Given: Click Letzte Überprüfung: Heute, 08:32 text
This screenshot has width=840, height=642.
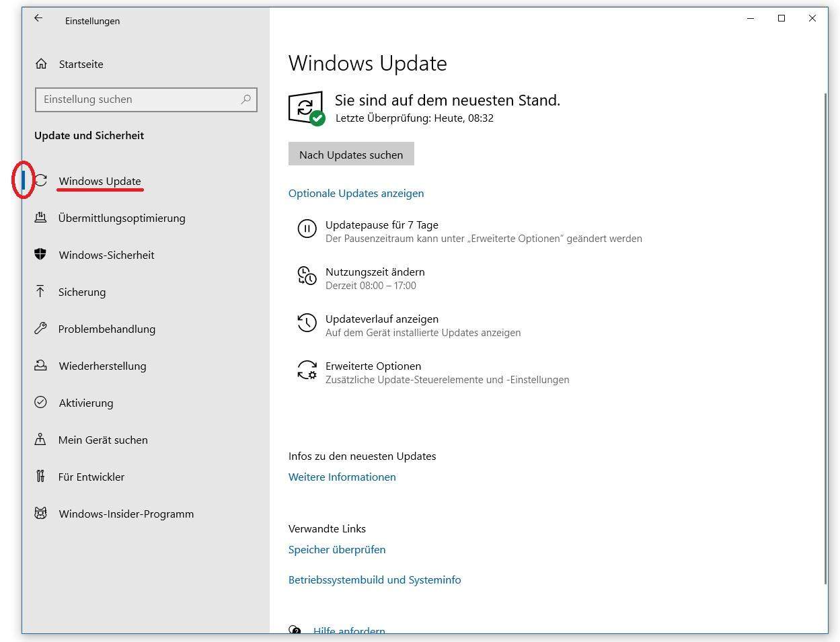Looking at the screenshot, I should click(x=414, y=118).
